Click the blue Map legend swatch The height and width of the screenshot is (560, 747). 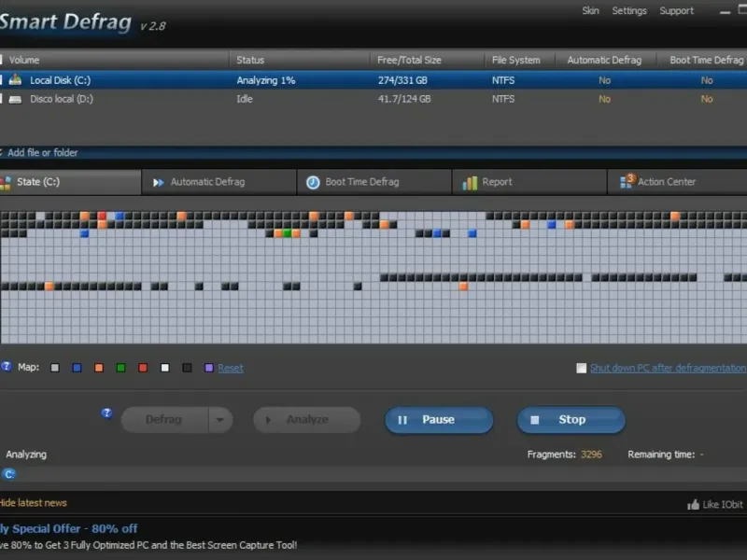coord(77,368)
